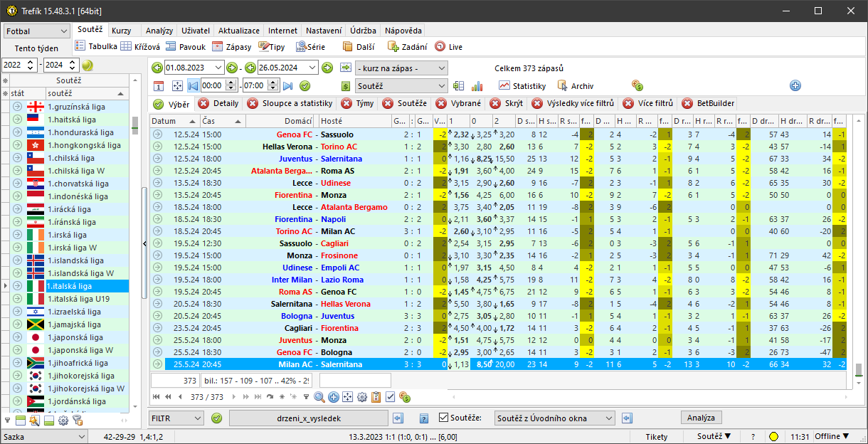The image size is (868, 444).
Task: Toggle the Týmy filter
Action: pos(358,103)
